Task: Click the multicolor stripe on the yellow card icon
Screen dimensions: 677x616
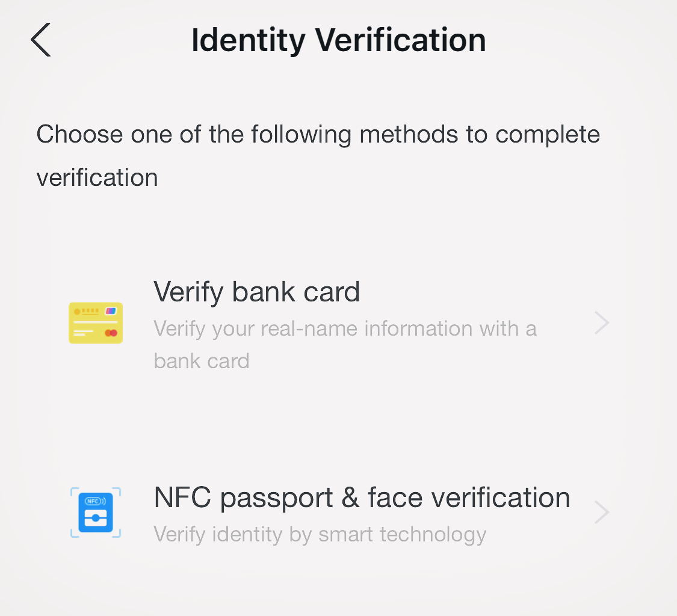Action: pos(111,311)
